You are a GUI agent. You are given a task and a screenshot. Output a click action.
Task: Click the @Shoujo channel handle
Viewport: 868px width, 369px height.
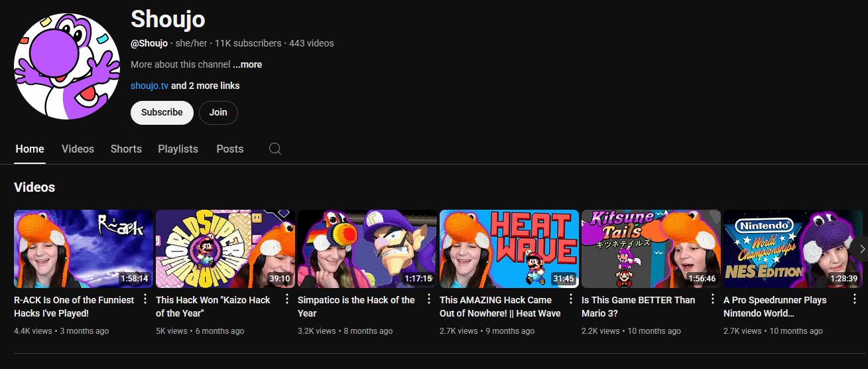pos(149,43)
